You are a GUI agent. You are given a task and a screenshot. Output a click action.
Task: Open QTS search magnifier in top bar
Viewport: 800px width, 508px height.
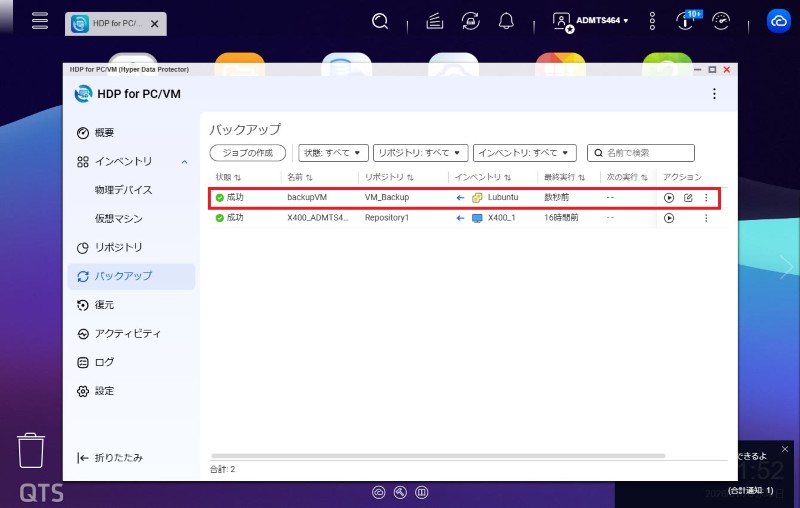coord(380,21)
